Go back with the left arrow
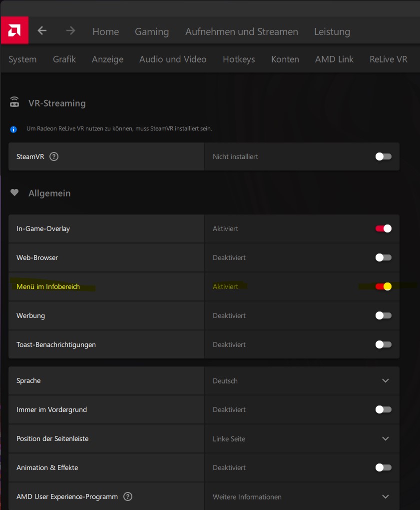Image resolution: width=420 pixels, height=510 pixels. click(42, 31)
